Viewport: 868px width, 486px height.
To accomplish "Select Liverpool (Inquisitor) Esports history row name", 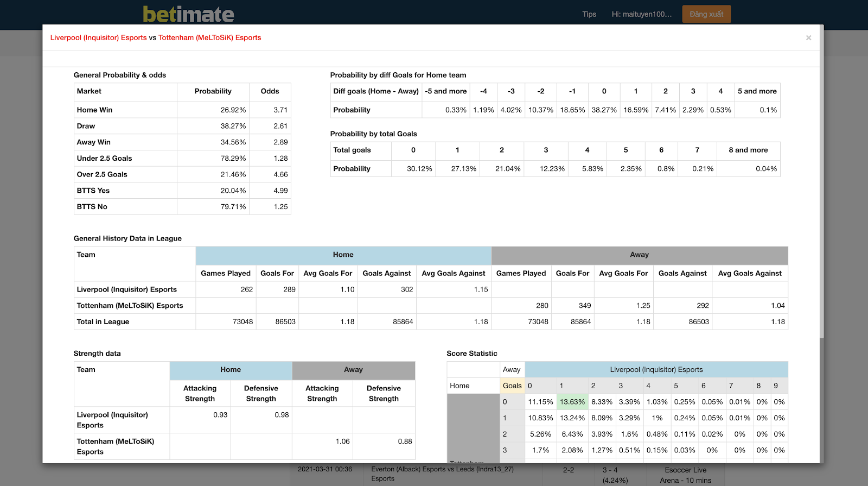I will tap(127, 289).
